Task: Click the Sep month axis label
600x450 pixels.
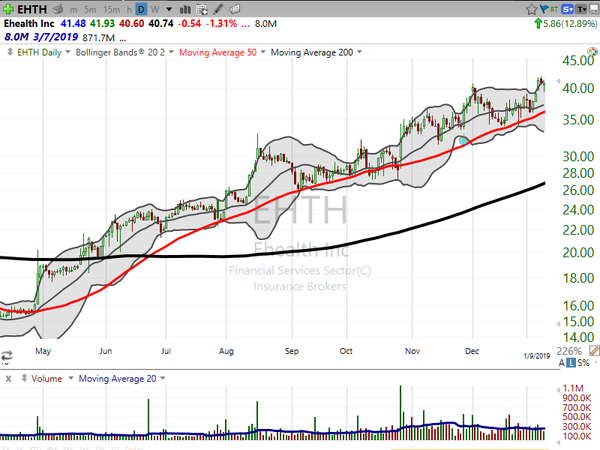Action: (x=292, y=351)
